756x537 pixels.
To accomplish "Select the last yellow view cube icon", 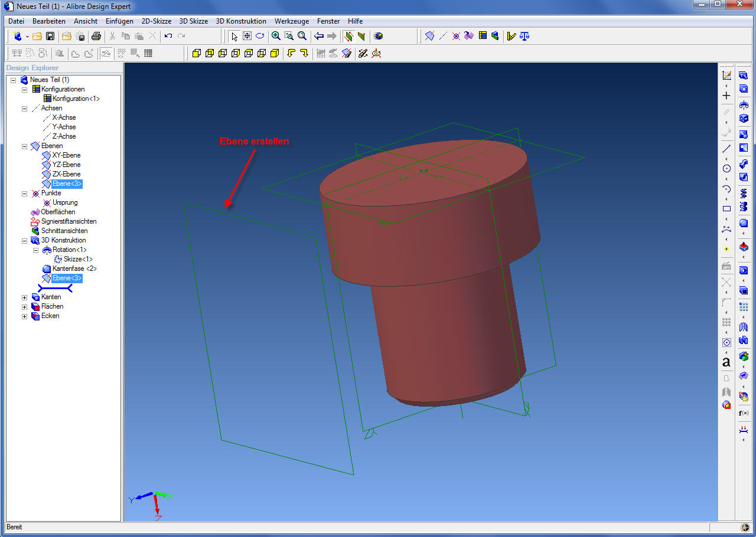I will pyautogui.click(x=275, y=53).
